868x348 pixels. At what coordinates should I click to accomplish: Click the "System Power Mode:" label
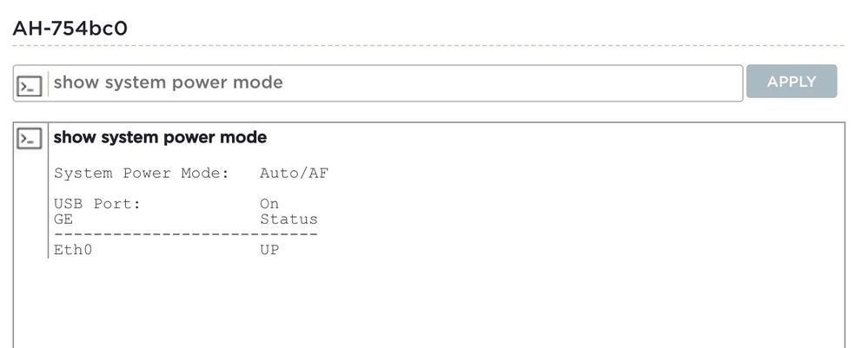coord(141,173)
